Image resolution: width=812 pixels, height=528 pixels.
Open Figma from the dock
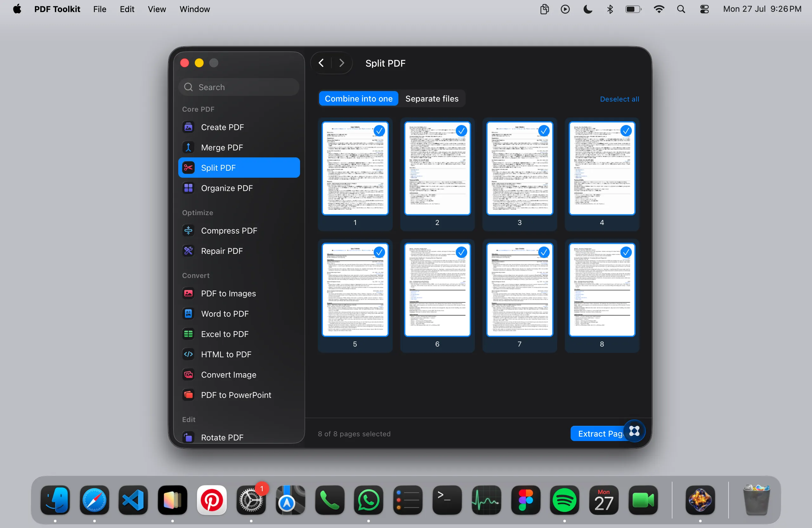click(525, 500)
